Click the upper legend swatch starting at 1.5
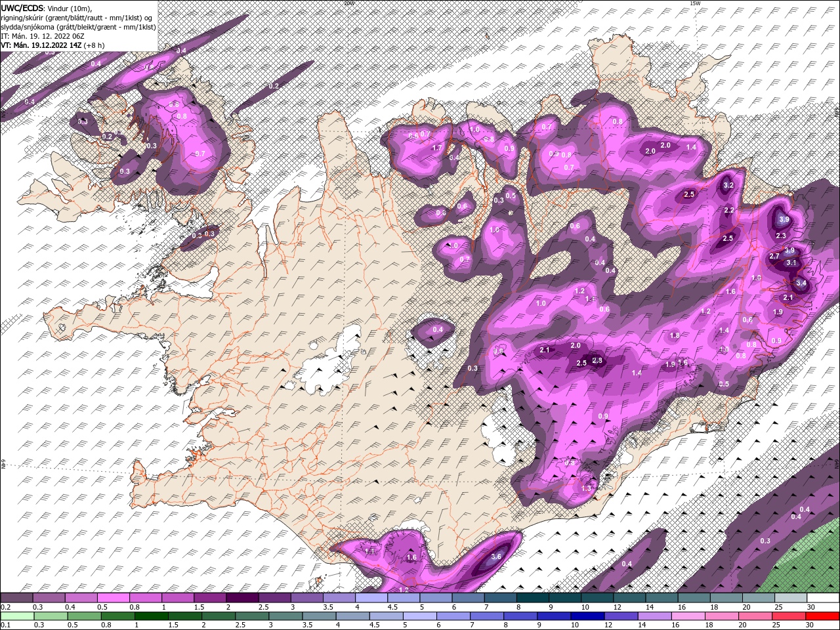 tap(210, 598)
